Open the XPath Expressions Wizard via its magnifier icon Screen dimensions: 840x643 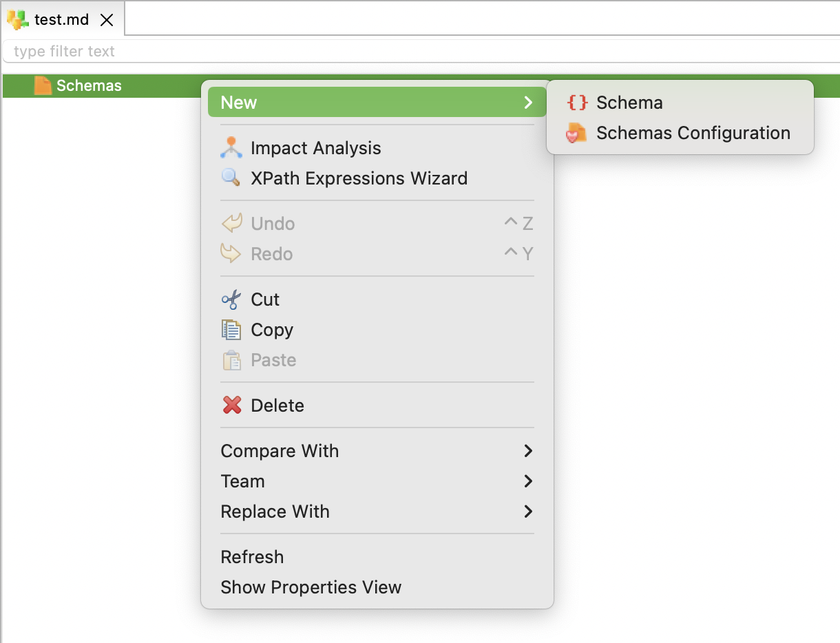[232, 178]
